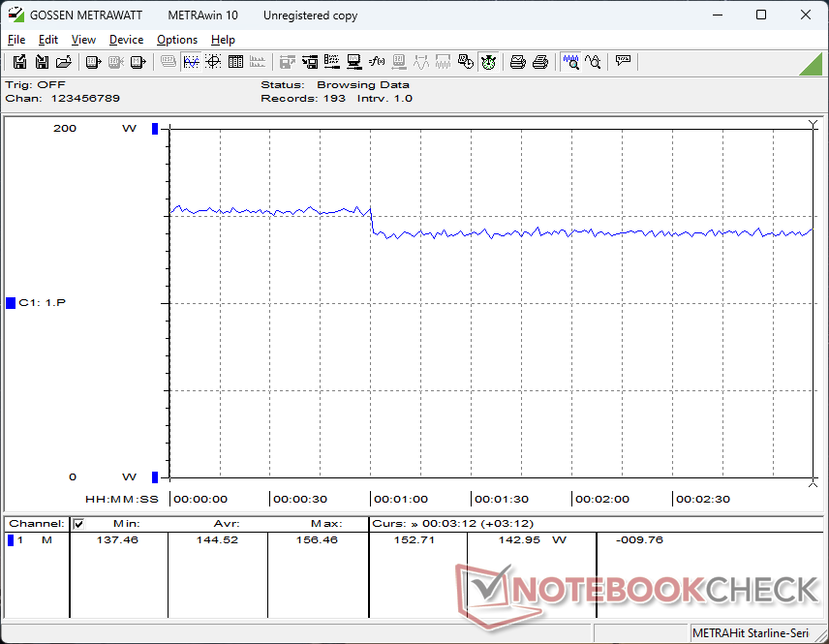Click the Max value 156.46
The height and width of the screenshot is (644, 829).
(x=317, y=539)
